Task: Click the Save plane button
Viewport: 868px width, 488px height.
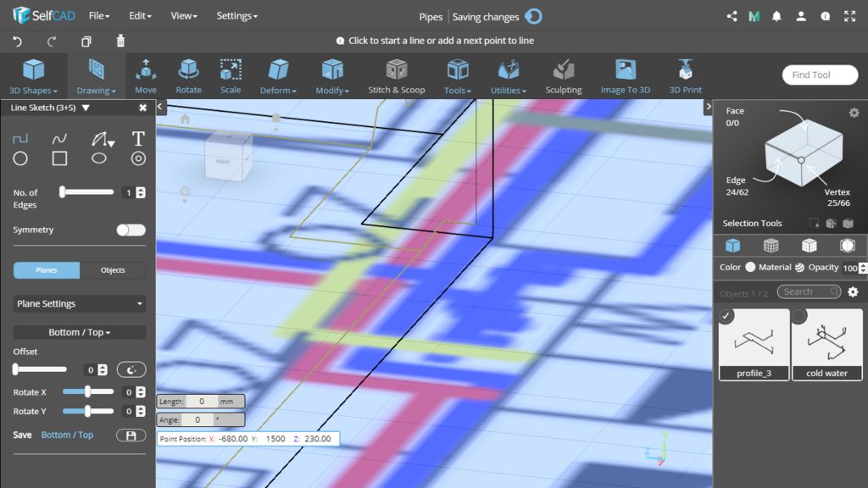Action: click(131, 435)
